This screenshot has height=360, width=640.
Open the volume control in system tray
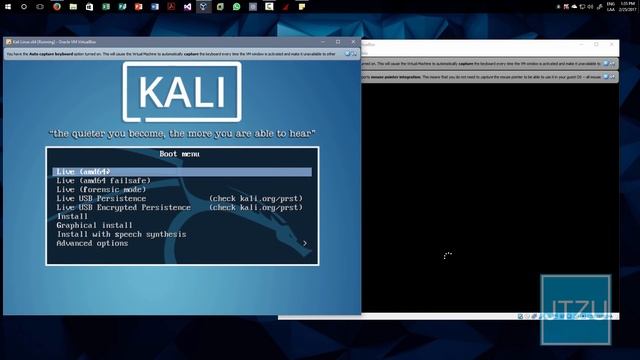click(x=590, y=7)
